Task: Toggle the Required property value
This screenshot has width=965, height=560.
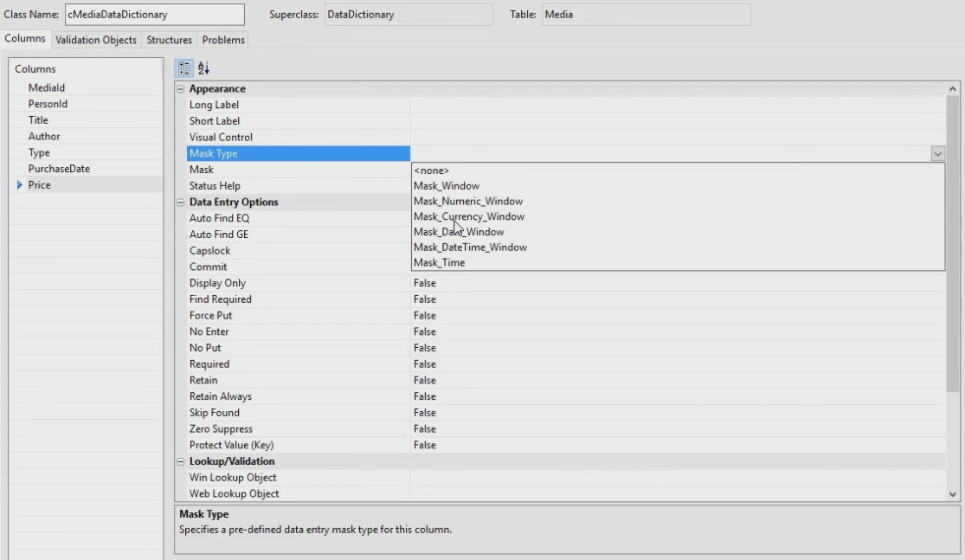Action: point(424,364)
